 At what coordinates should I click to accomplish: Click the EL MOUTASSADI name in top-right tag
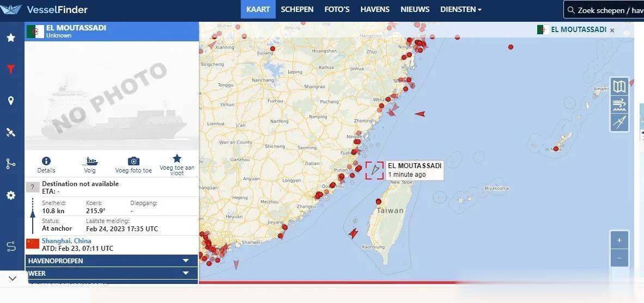578,29
